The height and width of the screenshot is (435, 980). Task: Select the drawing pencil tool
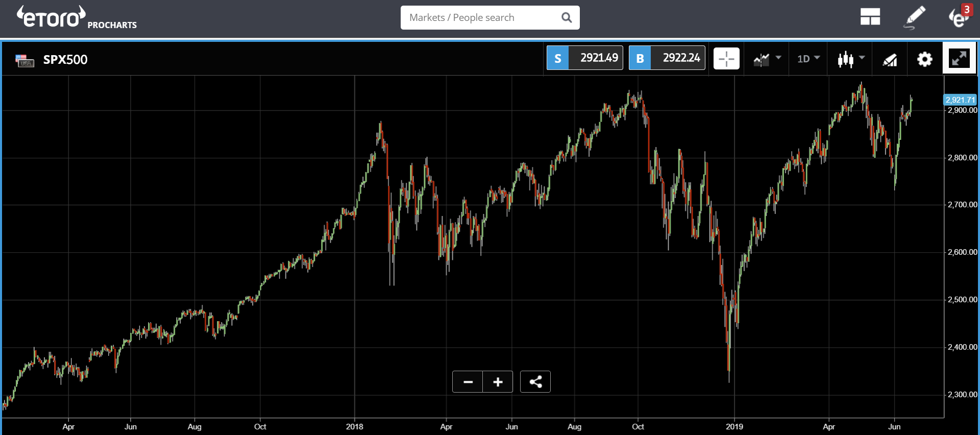click(x=915, y=17)
